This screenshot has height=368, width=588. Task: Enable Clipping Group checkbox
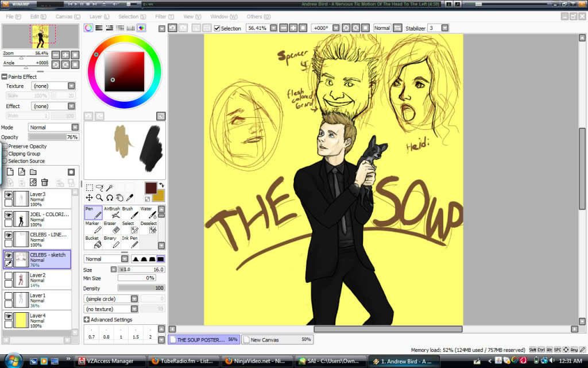pos(5,154)
